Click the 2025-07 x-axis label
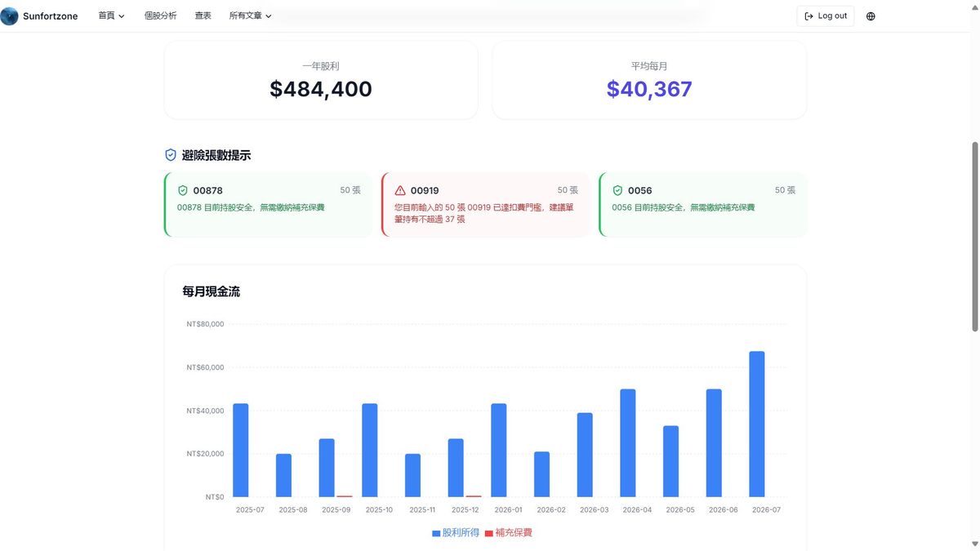 pos(250,509)
